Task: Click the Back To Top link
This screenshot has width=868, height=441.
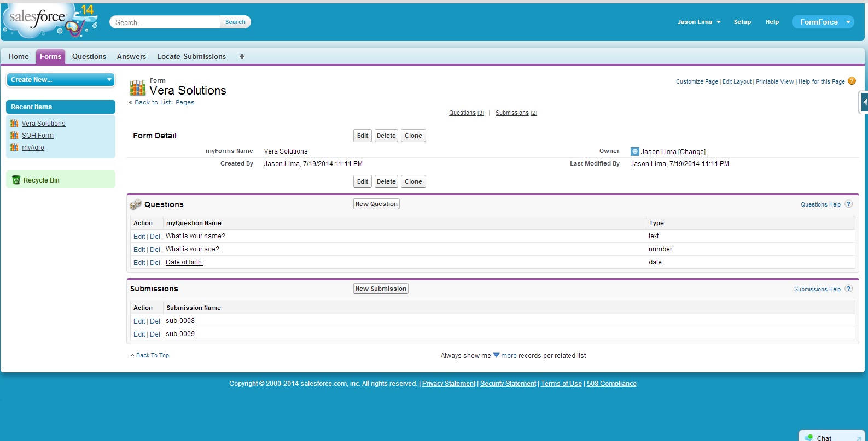Action: (x=152, y=355)
